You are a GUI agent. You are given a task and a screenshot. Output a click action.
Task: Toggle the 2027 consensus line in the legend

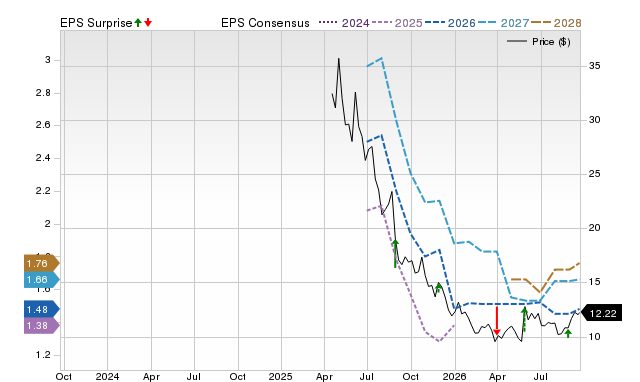[503, 23]
